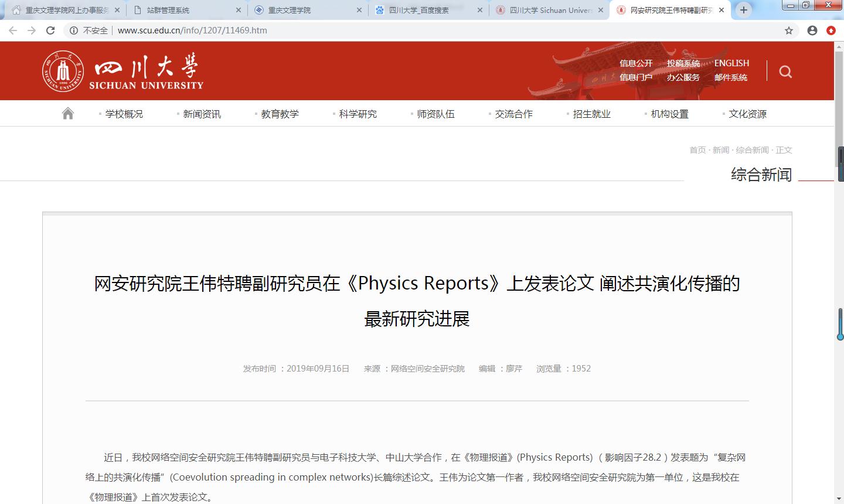The width and height of the screenshot is (844, 504).
Task: Open the site search magnifier icon
Action: tap(785, 71)
